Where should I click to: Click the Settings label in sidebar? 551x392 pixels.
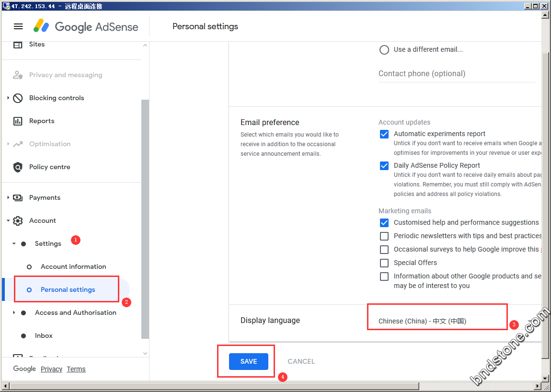pos(48,243)
